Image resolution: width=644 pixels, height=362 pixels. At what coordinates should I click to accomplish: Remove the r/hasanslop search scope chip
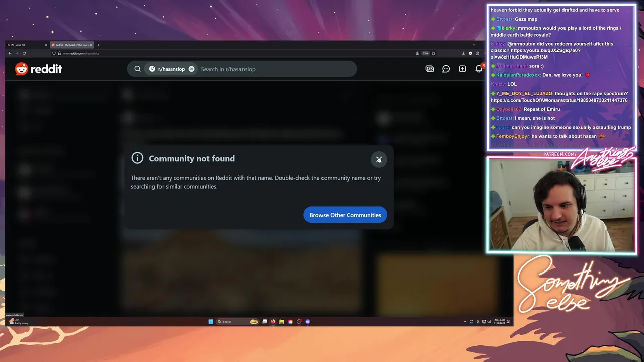[x=191, y=69]
